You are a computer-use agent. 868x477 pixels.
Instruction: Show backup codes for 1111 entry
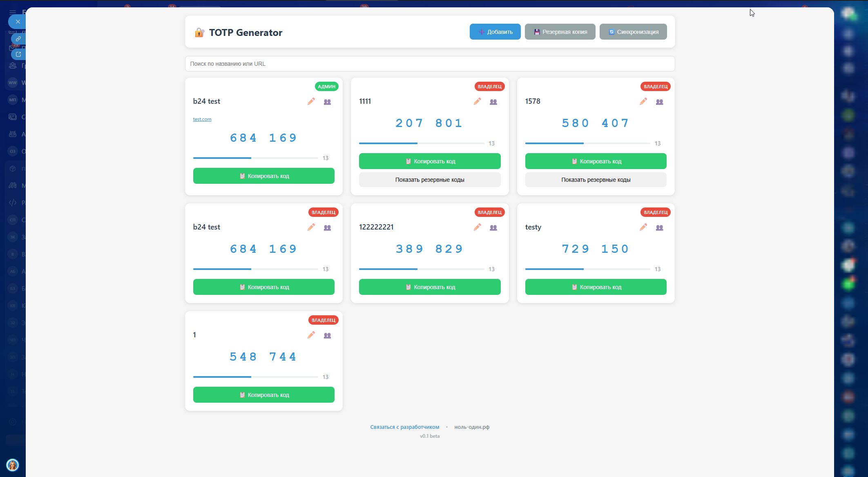[x=429, y=180]
